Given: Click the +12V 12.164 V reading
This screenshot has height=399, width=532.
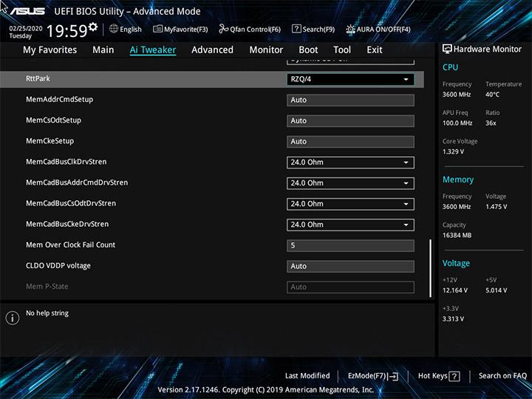Looking at the screenshot, I should (455, 290).
